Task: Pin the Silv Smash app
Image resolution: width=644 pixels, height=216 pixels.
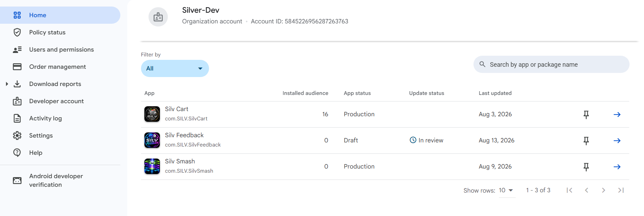Action: 586,167
